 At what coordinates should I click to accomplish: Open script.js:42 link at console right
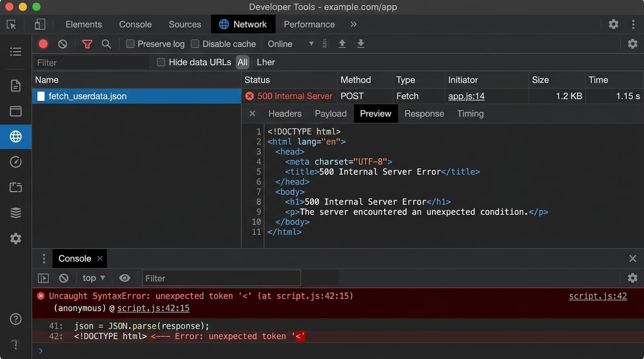(598, 296)
